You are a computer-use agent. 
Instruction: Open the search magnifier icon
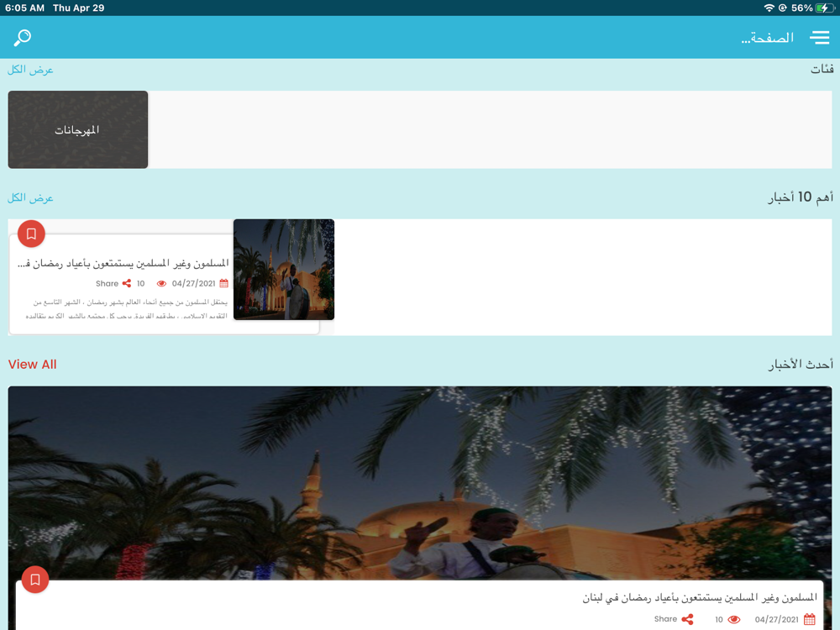(23, 38)
